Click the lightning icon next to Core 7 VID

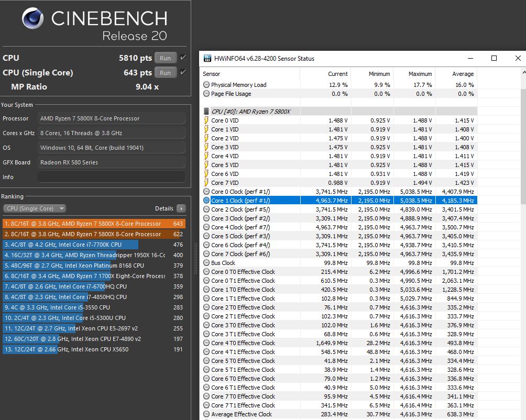pyautogui.click(x=206, y=183)
